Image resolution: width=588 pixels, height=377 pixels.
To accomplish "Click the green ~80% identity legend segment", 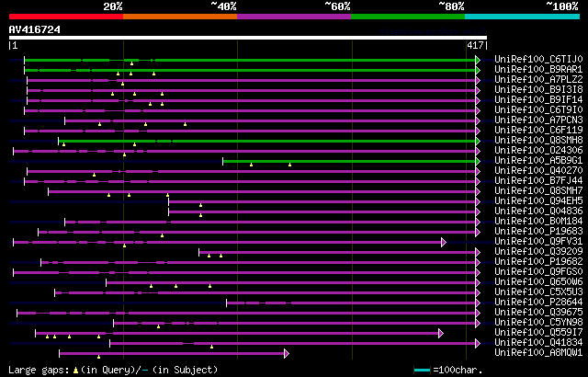I will tap(408, 17).
